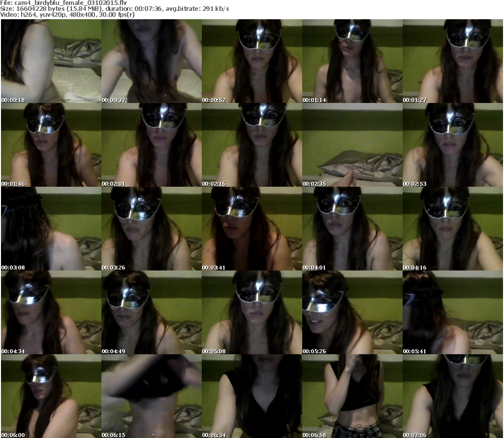504x438 pixels.
Task: Select the frame at 00:01:46
Action: 51,145
